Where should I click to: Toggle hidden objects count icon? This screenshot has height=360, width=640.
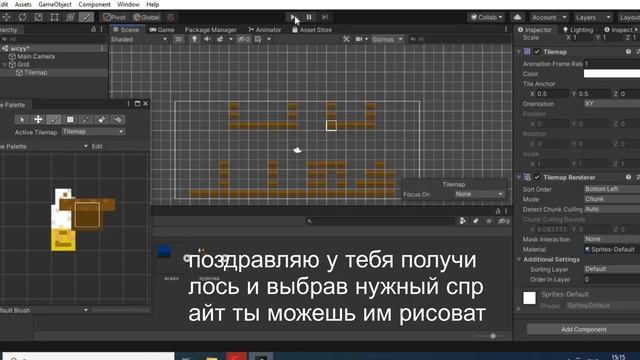[x=244, y=39]
